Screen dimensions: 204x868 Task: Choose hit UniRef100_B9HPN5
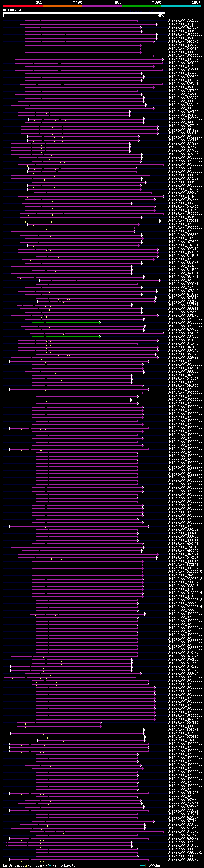pyautogui.click(x=183, y=175)
